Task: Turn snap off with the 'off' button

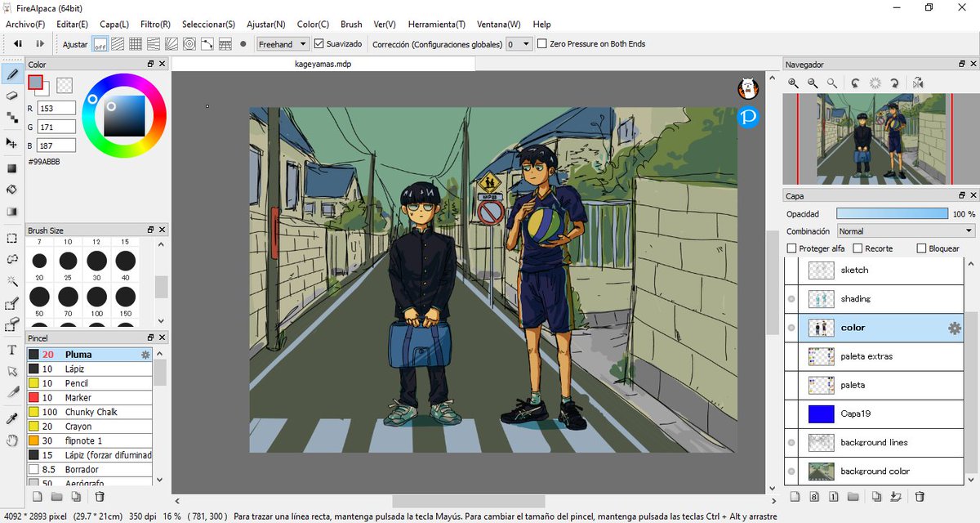Action: point(100,44)
